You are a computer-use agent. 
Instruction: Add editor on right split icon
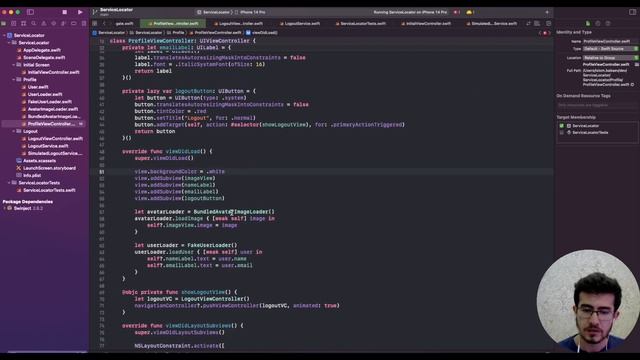[549, 24]
